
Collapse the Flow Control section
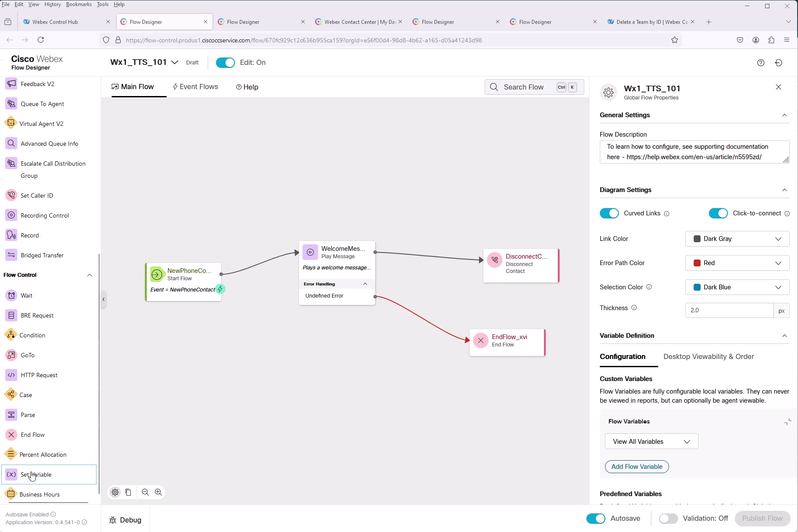coord(90,275)
